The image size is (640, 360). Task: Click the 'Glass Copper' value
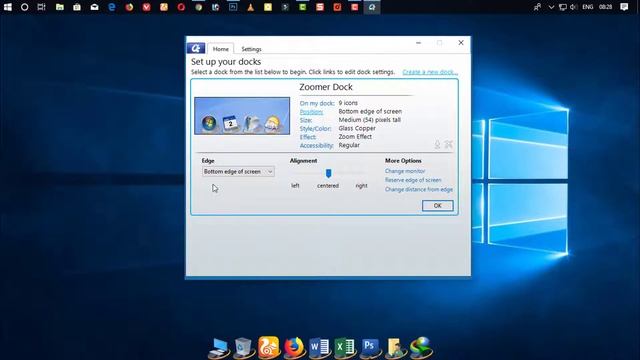pos(357,128)
